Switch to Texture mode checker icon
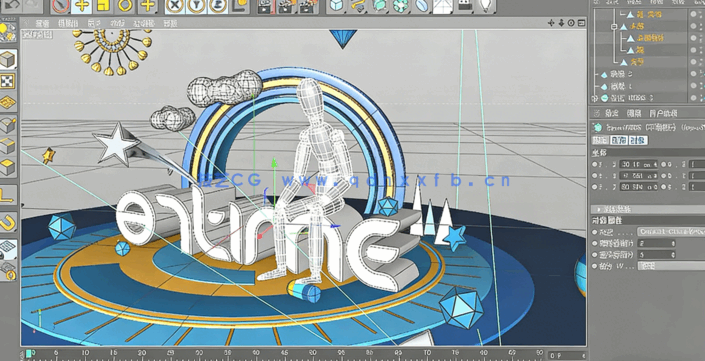This screenshot has height=361, width=705. pyautogui.click(x=8, y=81)
